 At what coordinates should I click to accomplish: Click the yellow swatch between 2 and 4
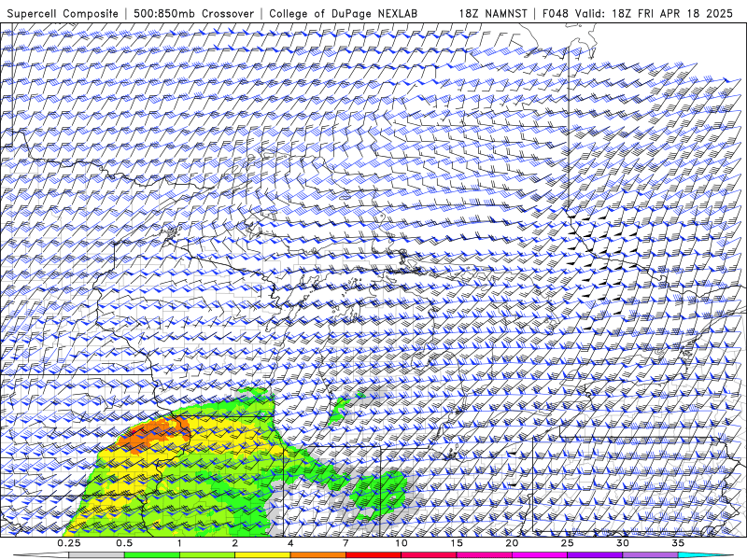(x=262, y=555)
